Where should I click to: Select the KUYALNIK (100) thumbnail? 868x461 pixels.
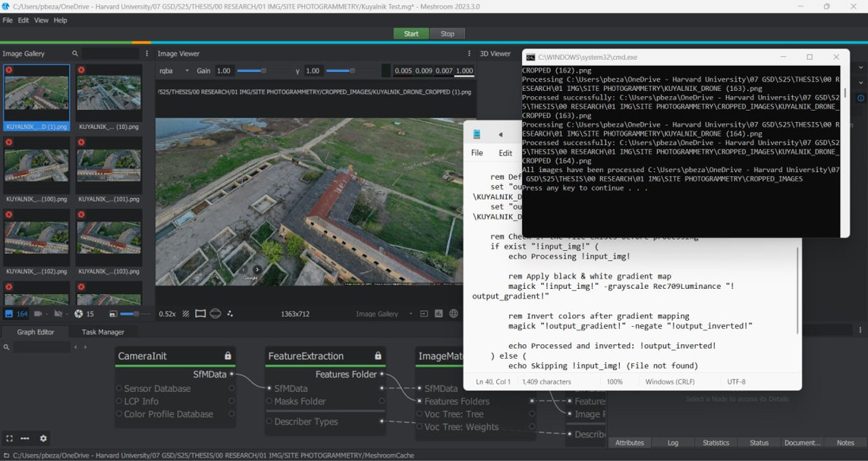[x=36, y=165]
